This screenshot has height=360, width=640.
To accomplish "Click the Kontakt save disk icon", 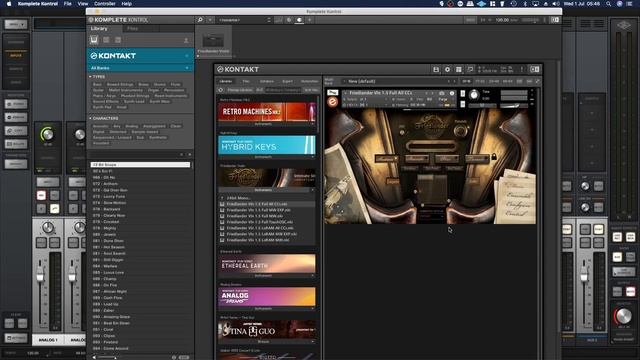I will 436,69.
